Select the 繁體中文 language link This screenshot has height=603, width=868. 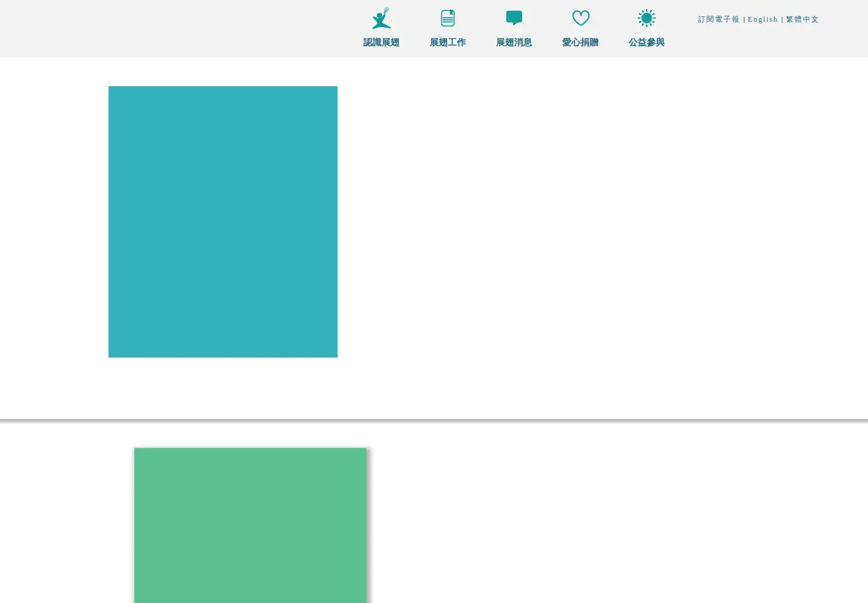tap(802, 19)
